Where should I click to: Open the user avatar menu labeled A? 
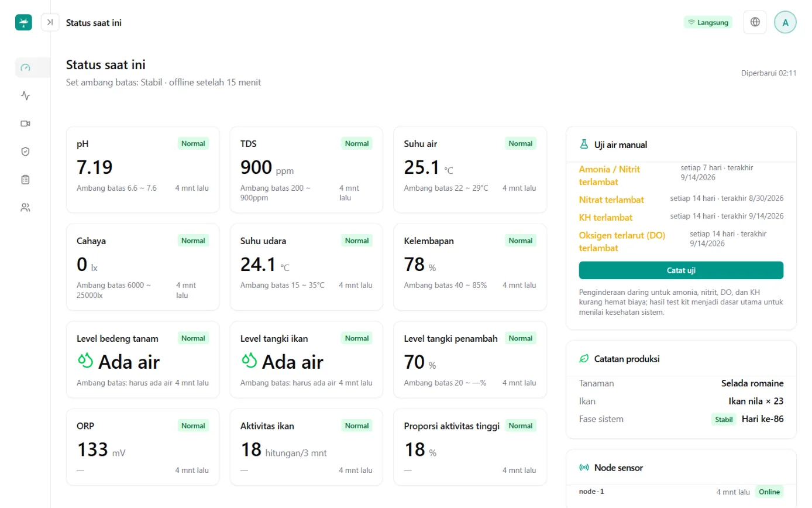[x=785, y=22]
